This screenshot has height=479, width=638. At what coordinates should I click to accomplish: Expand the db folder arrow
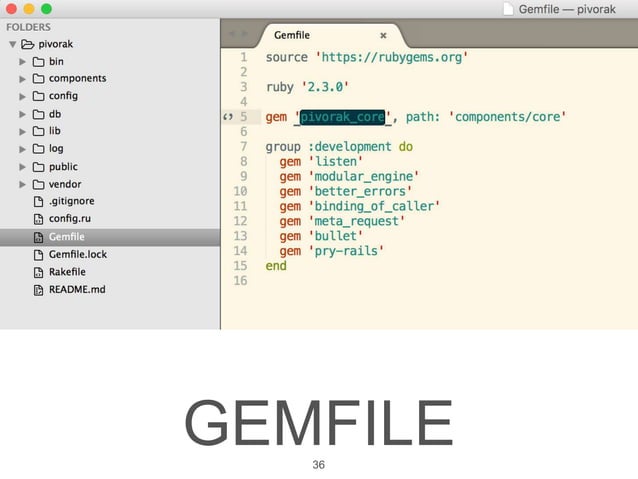[22, 114]
